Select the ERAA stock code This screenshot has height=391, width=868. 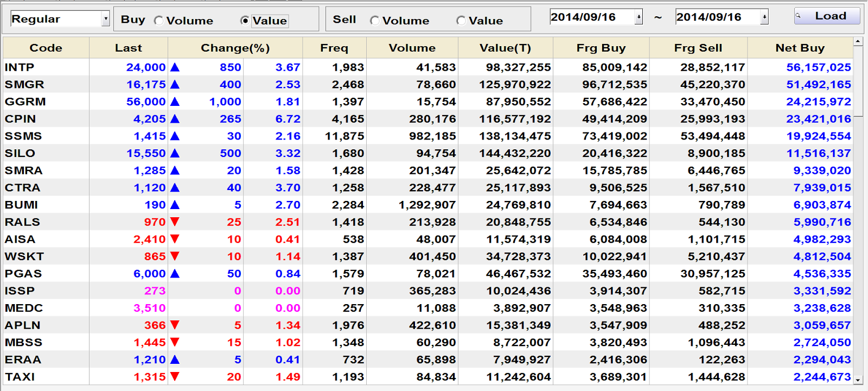[x=23, y=360]
